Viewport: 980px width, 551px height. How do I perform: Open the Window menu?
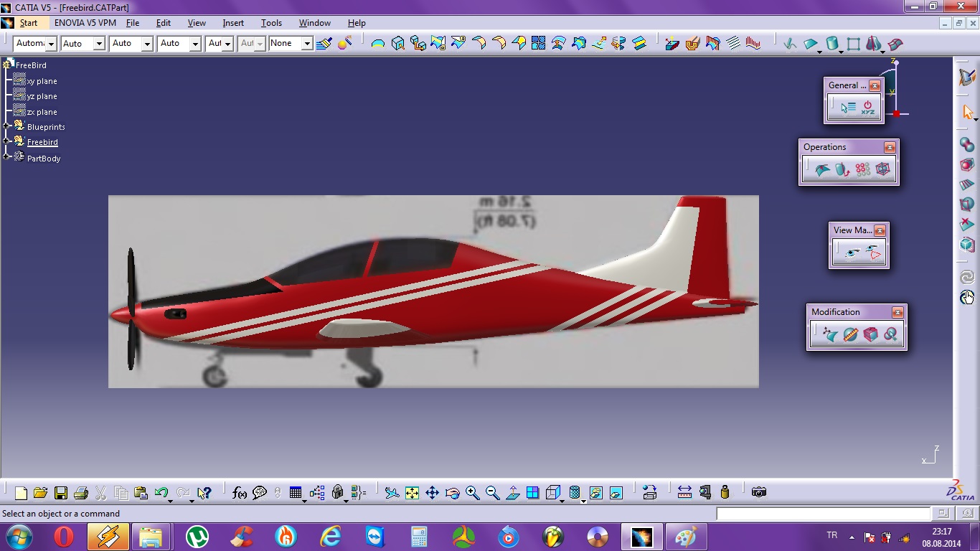coord(315,23)
